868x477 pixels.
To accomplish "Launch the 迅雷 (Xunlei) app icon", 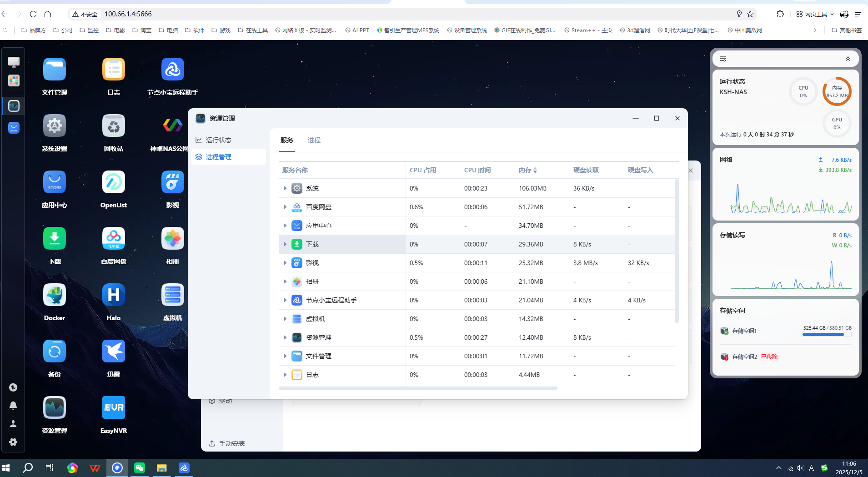I will [114, 351].
